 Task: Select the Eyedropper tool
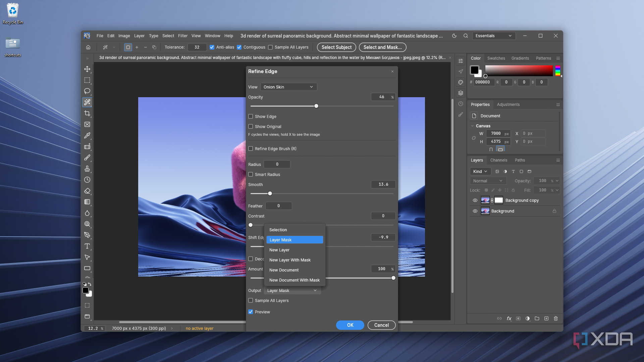coord(87,135)
